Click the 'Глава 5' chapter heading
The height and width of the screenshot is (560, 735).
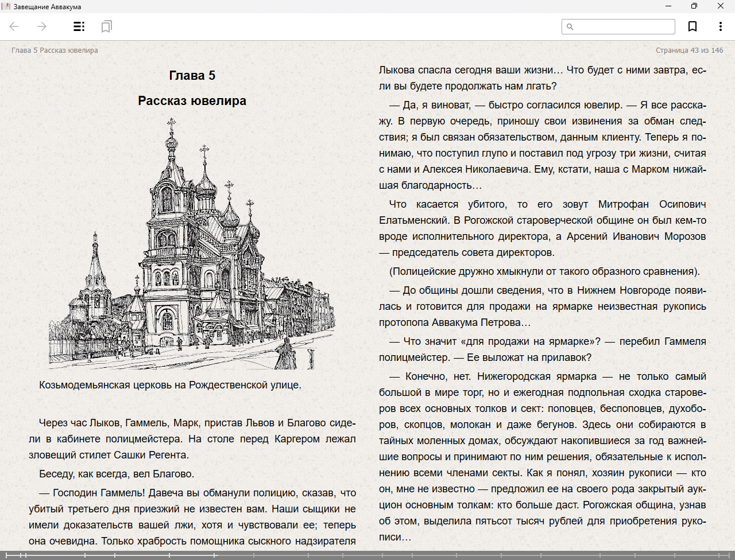[x=192, y=76]
